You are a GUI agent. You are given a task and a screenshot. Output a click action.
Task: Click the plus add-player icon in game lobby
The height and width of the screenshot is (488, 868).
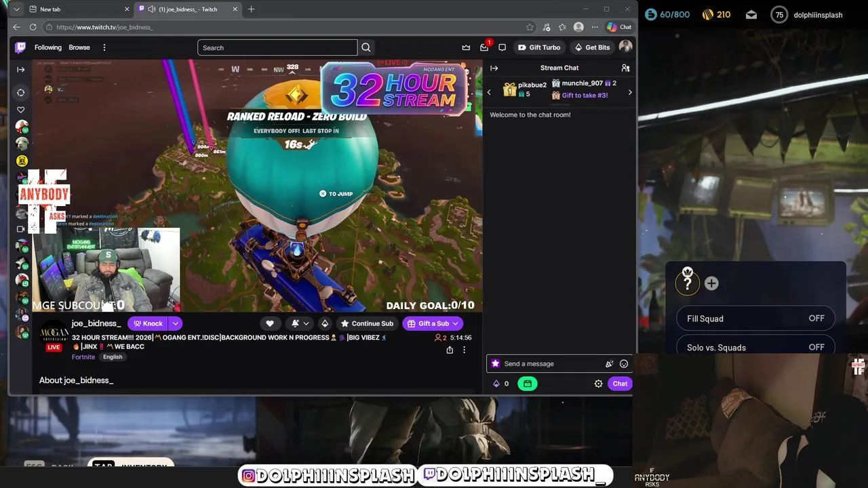coord(711,283)
